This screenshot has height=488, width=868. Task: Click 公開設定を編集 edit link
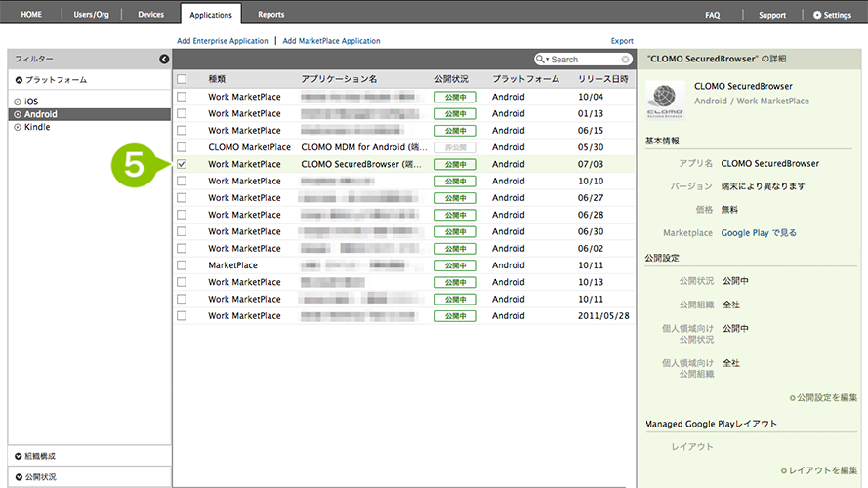click(x=824, y=398)
